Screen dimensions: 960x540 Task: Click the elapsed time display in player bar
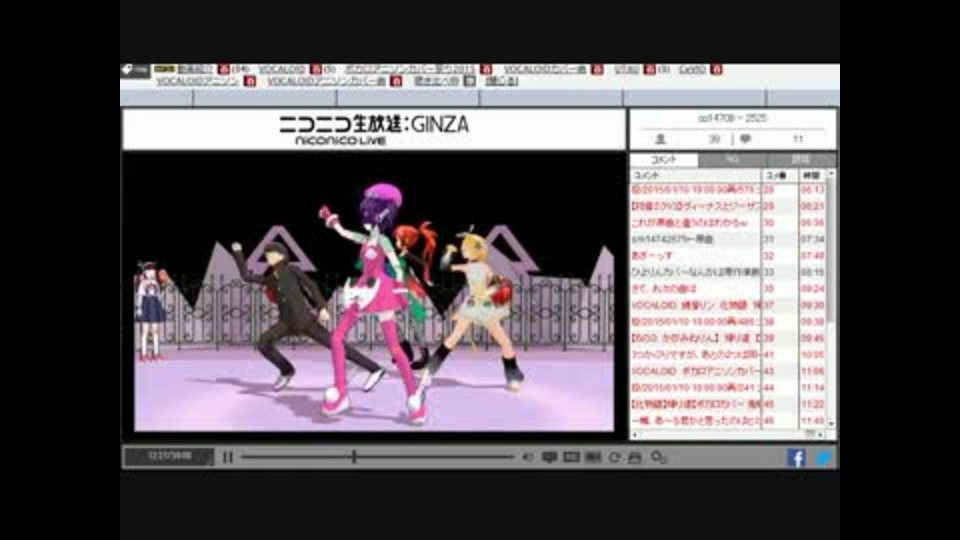[x=169, y=457]
